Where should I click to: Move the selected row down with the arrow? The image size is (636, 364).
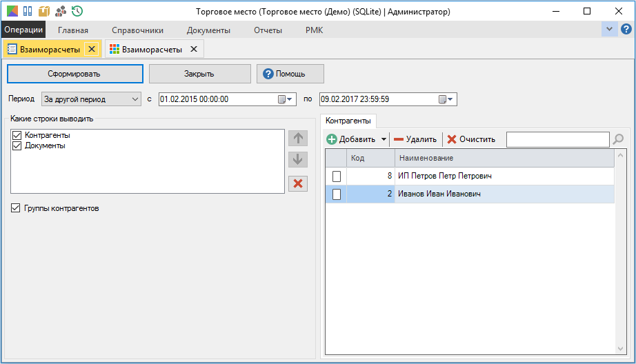pyautogui.click(x=298, y=159)
